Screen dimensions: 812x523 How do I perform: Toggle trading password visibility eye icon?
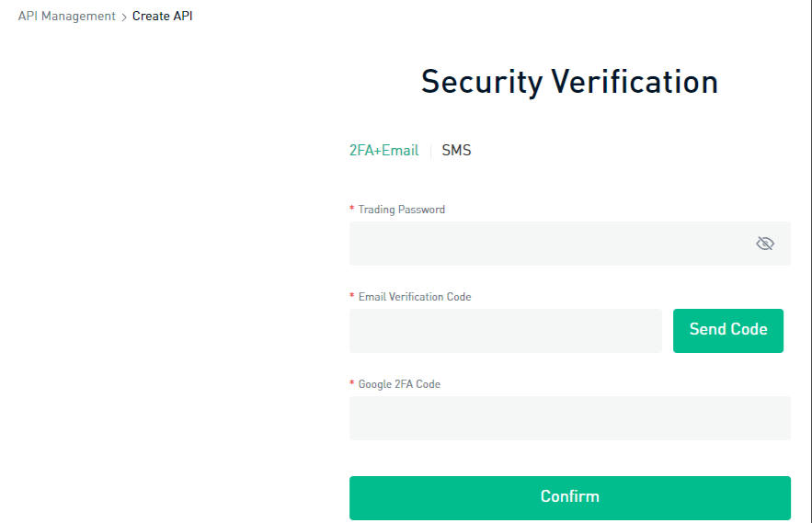point(764,244)
